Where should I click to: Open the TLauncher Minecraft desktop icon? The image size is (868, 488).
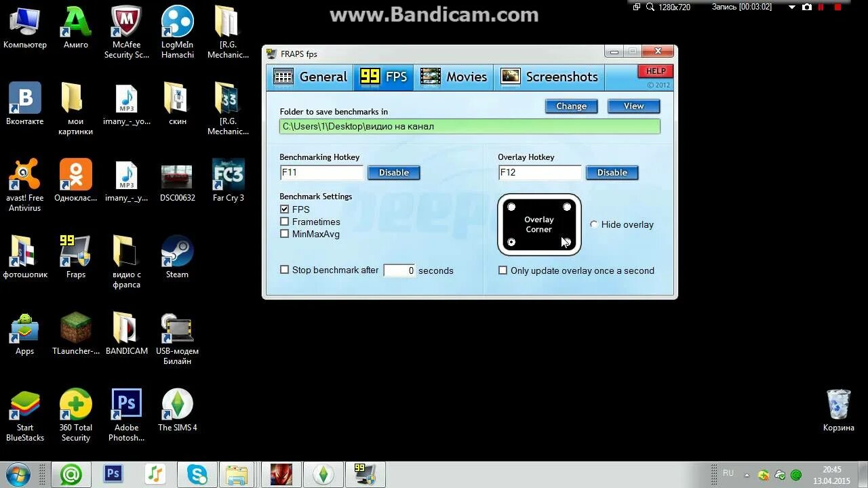pyautogui.click(x=76, y=333)
